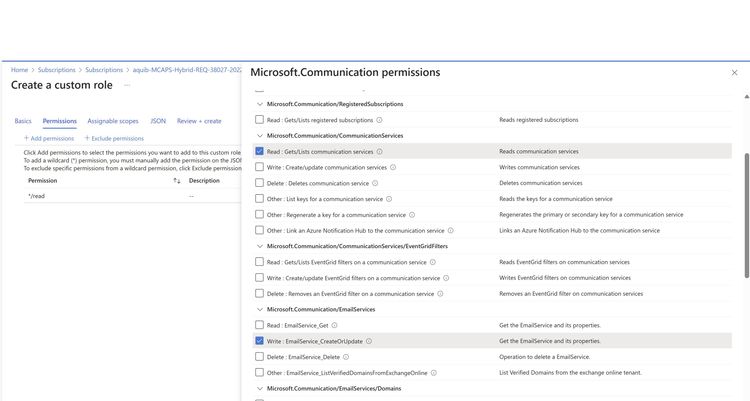The height and width of the screenshot is (401, 750).
Task: Collapse the EmailServices/Domains group
Action: pos(260,389)
